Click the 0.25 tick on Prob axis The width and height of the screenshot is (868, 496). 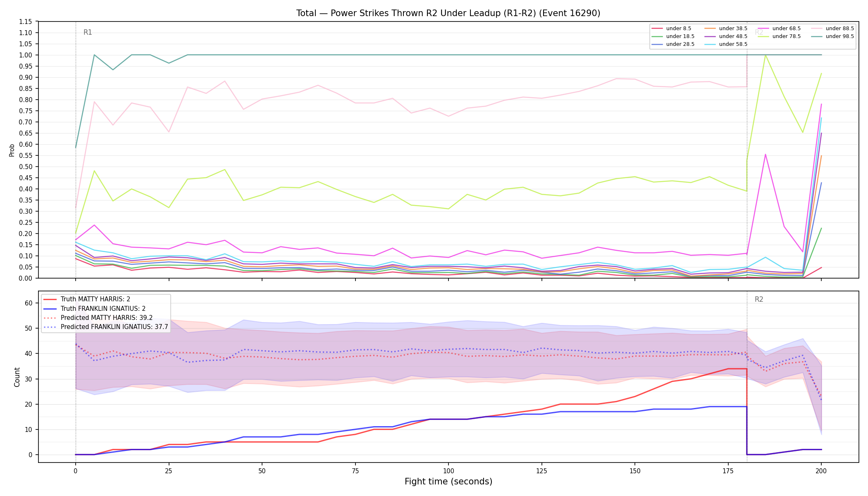click(26, 222)
